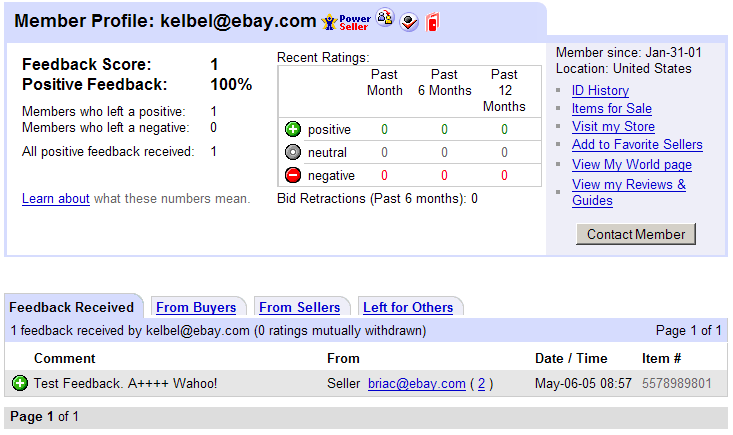Click the Learn about link
The image size is (733, 435).
pos(56,199)
